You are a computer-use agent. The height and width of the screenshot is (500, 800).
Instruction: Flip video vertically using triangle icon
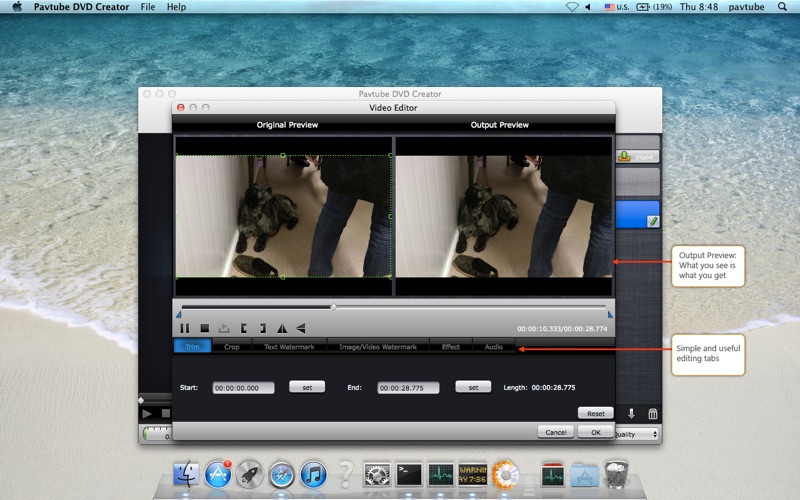[301, 329]
